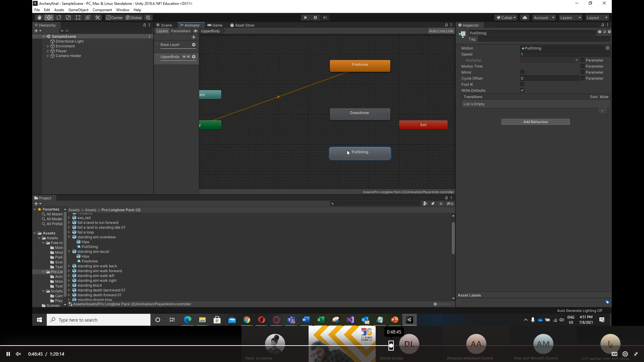Open Base Layer settings gear
This screenshot has height=362, width=644.
point(194,45)
